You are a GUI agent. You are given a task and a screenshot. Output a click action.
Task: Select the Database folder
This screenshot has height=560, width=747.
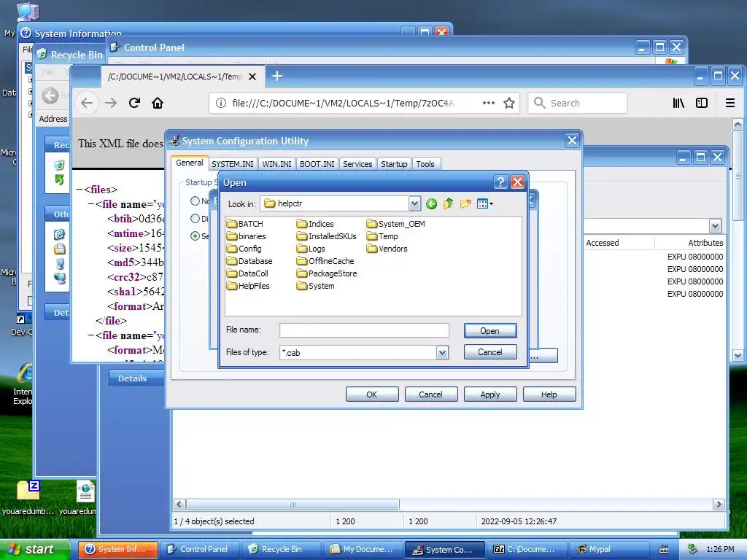249,261
